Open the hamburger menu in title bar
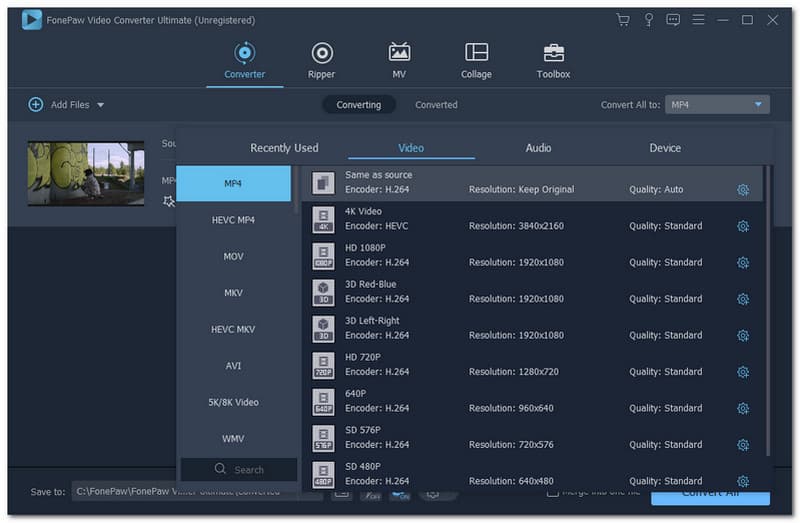800x523 pixels. click(698, 20)
